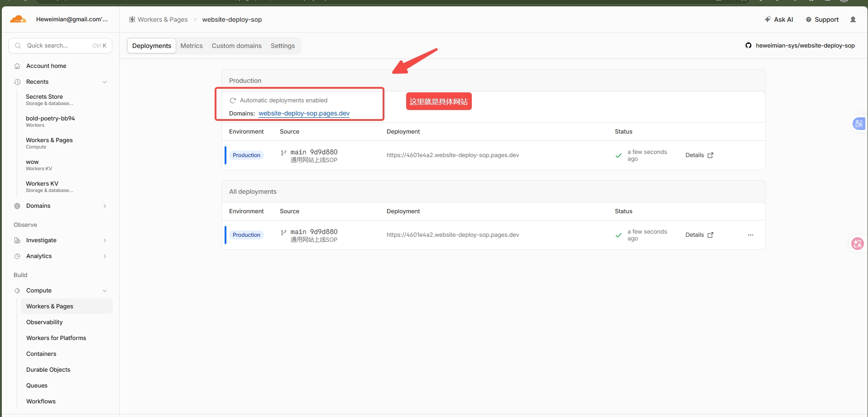Click branch icon in All deployments row
Image resolution: width=868 pixels, height=417 pixels.
[283, 233]
